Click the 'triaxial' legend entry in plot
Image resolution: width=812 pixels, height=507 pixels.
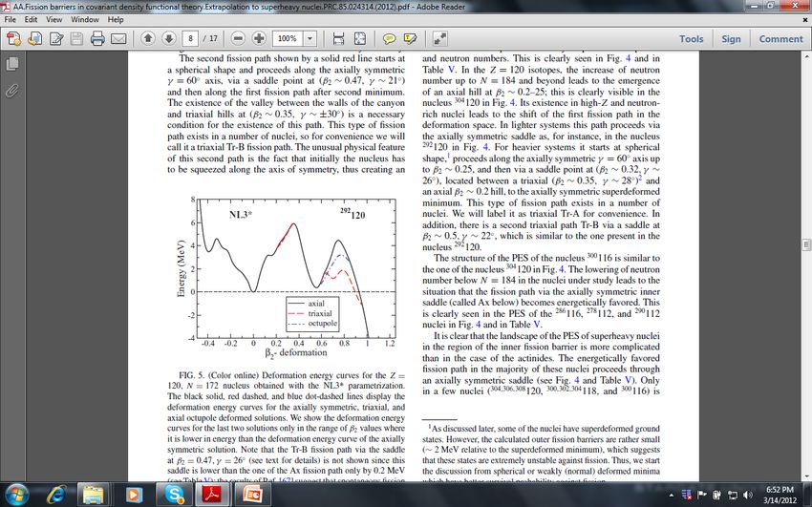pyautogui.click(x=319, y=313)
